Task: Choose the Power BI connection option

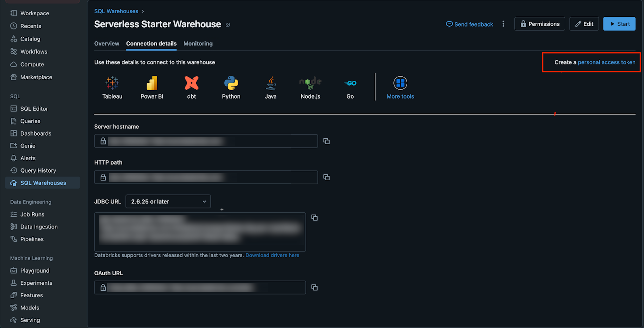Action: pos(152,87)
